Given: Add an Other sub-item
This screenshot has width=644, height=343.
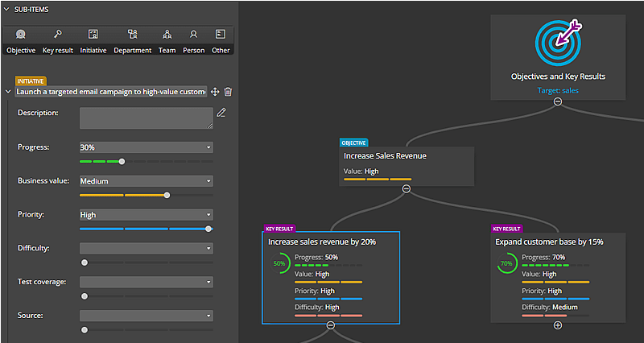Looking at the screenshot, I should point(221,41).
